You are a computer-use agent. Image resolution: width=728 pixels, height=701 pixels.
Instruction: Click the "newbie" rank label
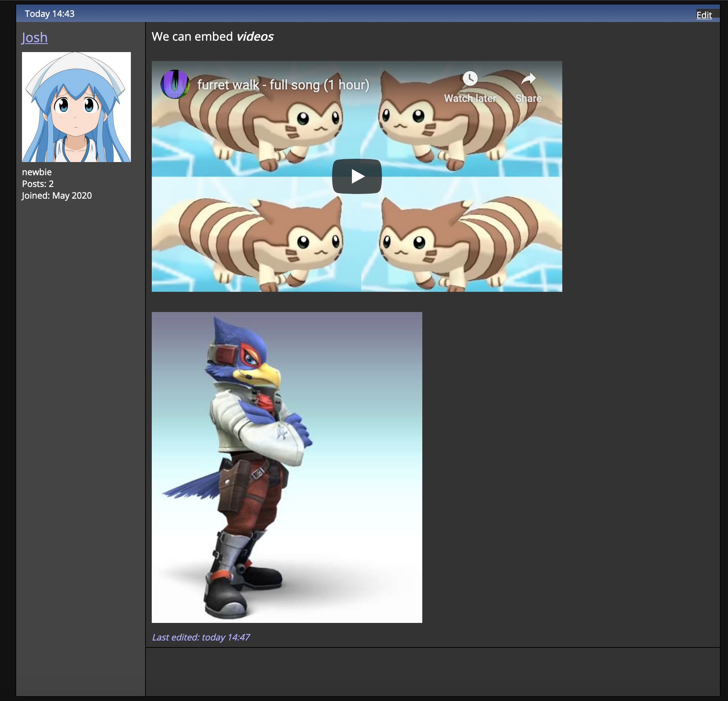[36, 172]
